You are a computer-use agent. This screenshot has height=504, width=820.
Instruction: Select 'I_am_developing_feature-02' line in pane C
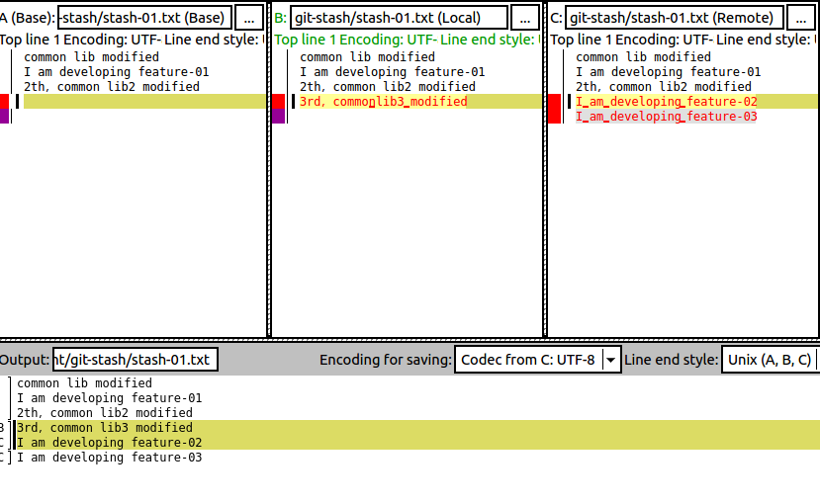pos(667,102)
